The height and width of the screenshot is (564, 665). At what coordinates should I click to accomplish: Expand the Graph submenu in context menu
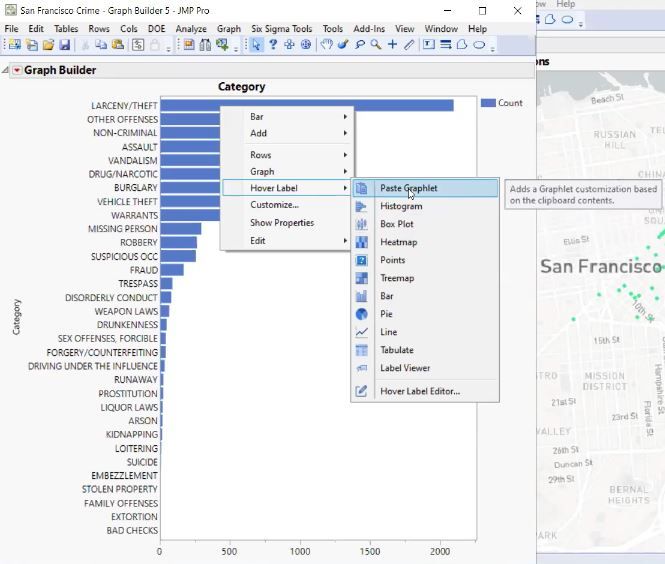[x=287, y=172]
